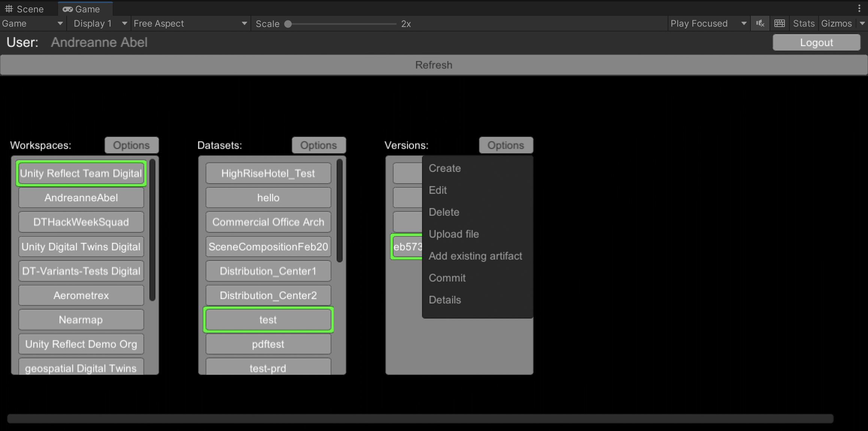This screenshot has width=868, height=431.
Task: Click the Refresh bar
Action: (434, 65)
